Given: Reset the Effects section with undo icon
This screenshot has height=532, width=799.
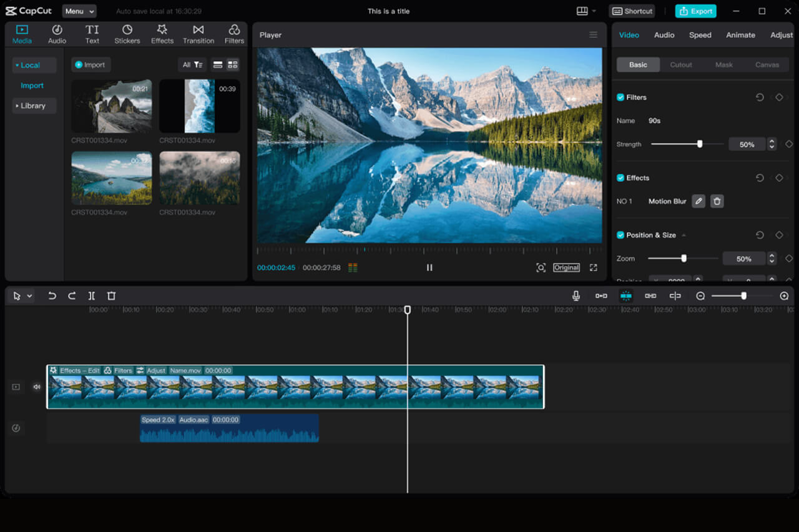Looking at the screenshot, I should (760, 178).
